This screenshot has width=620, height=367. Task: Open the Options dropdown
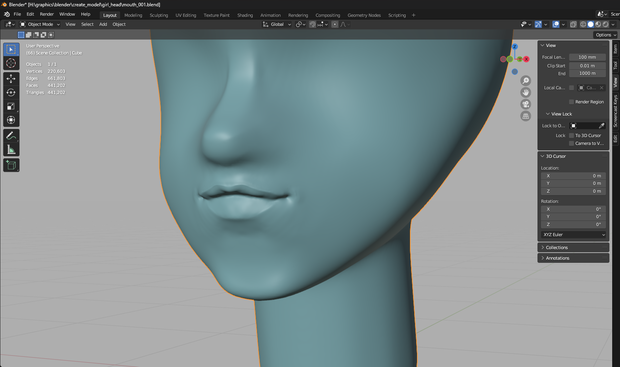[605, 35]
